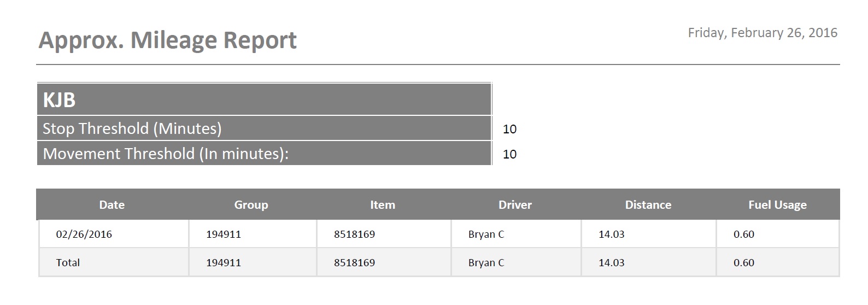Click the KJB header row
868x305 pixels.
(x=264, y=99)
